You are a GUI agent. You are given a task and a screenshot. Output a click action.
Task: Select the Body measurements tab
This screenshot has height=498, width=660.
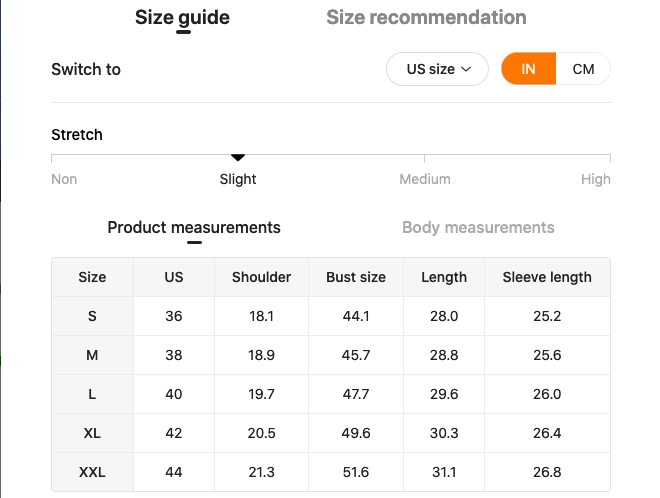[x=478, y=227]
